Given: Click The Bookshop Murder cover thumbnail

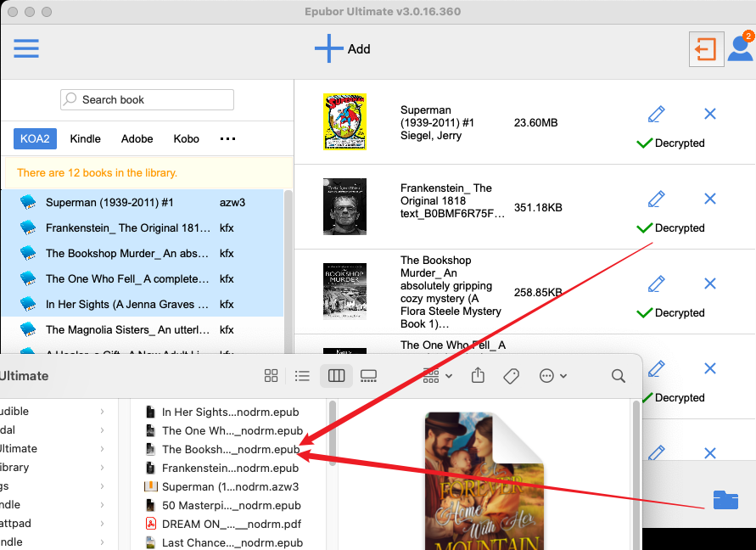Looking at the screenshot, I should point(344,291).
